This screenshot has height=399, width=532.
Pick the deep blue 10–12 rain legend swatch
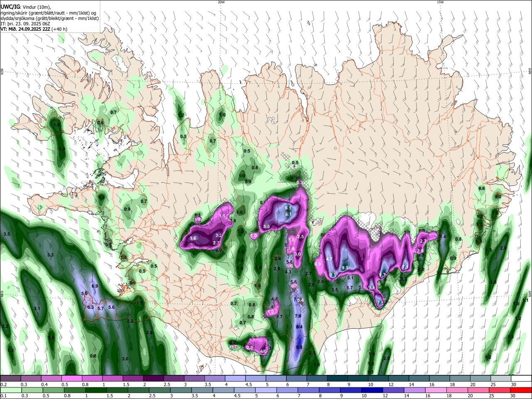(x=372, y=390)
